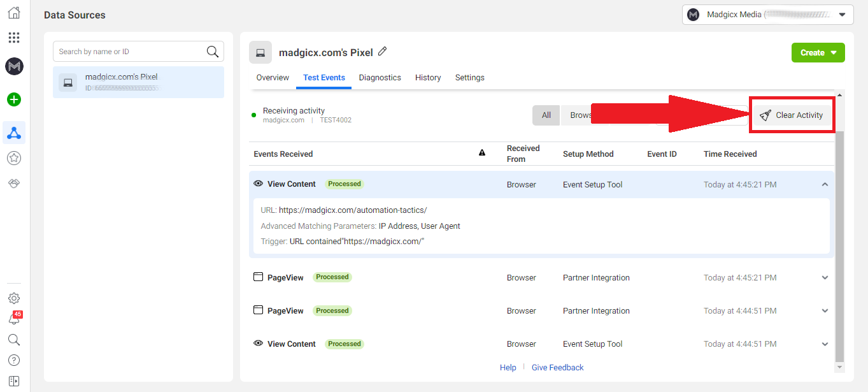The image size is (868, 392).
Task: Click the warning triangle column header
Action: [482, 153]
